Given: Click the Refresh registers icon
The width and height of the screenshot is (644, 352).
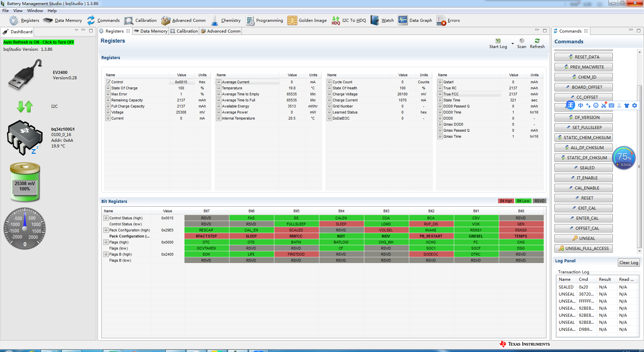Looking at the screenshot, I should (x=537, y=43).
